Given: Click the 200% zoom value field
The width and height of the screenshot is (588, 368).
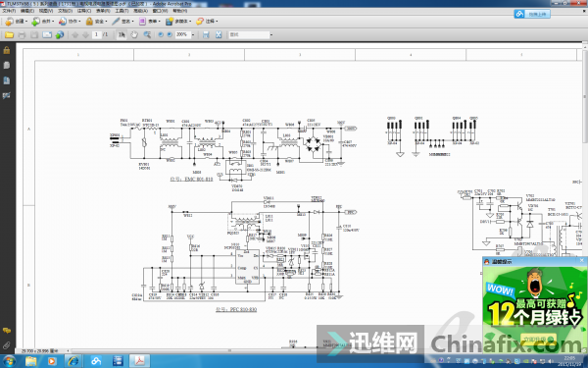Looking at the screenshot, I should click(182, 34).
